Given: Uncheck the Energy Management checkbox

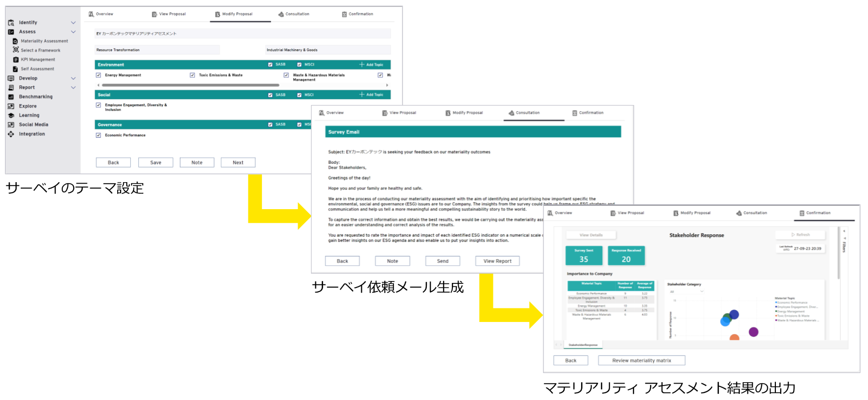Looking at the screenshot, I should tap(98, 75).
